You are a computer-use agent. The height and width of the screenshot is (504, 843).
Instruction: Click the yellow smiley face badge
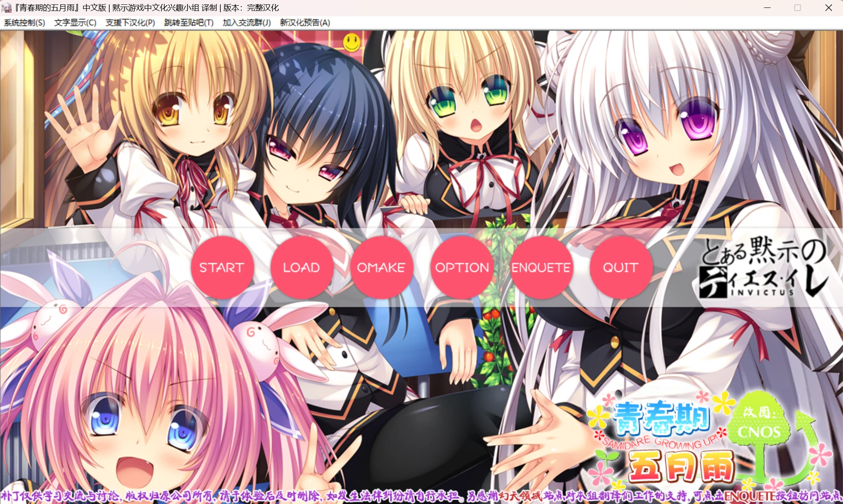(x=352, y=42)
